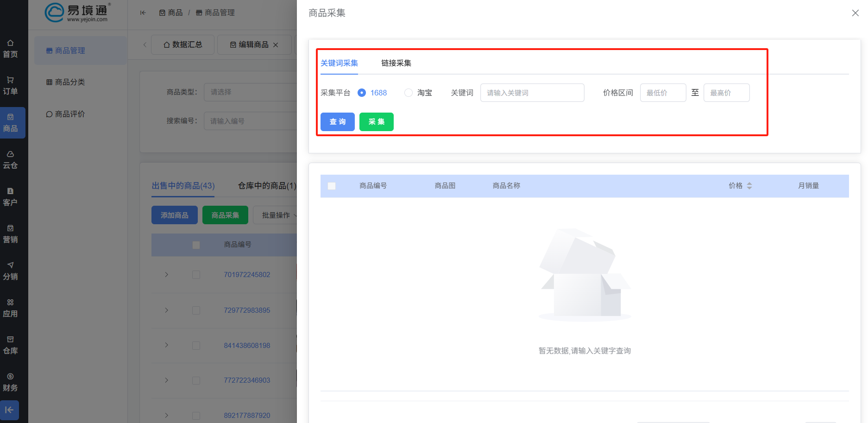Image resolution: width=868 pixels, height=423 pixels.
Task: Expand the row for product 729772983895
Action: [166, 310]
